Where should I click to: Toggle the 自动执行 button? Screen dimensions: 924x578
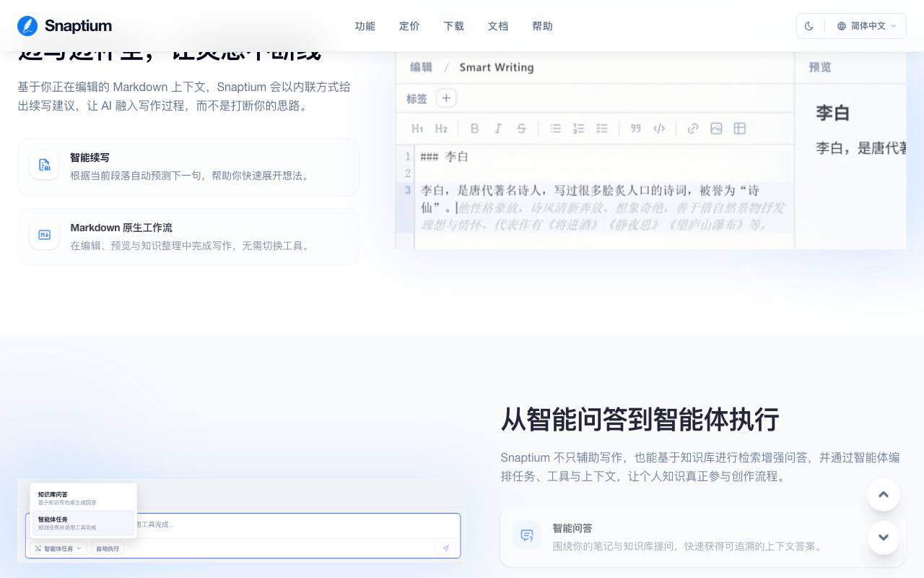108,548
